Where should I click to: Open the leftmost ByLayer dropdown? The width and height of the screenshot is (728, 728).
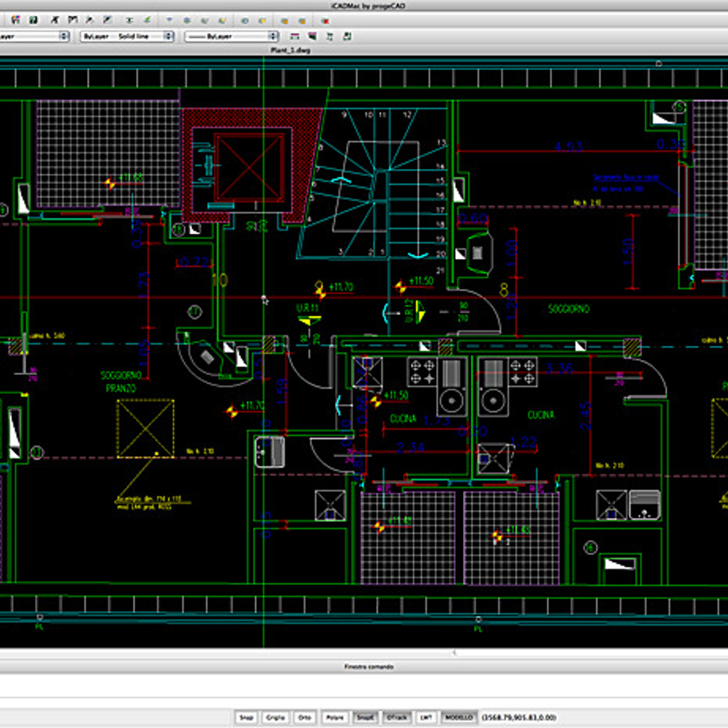[33, 36]
